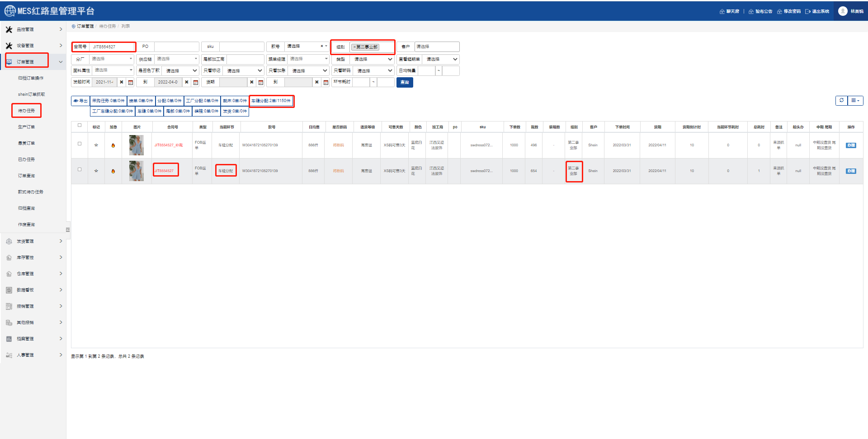Click the dress thumbnail in first row
This screenshot has height=439, width=868.
coord(136,145)
